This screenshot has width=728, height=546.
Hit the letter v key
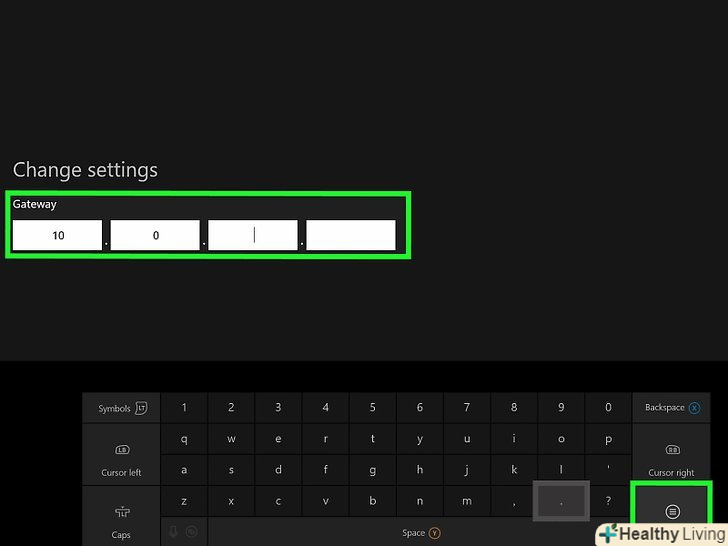pos(325,501)
